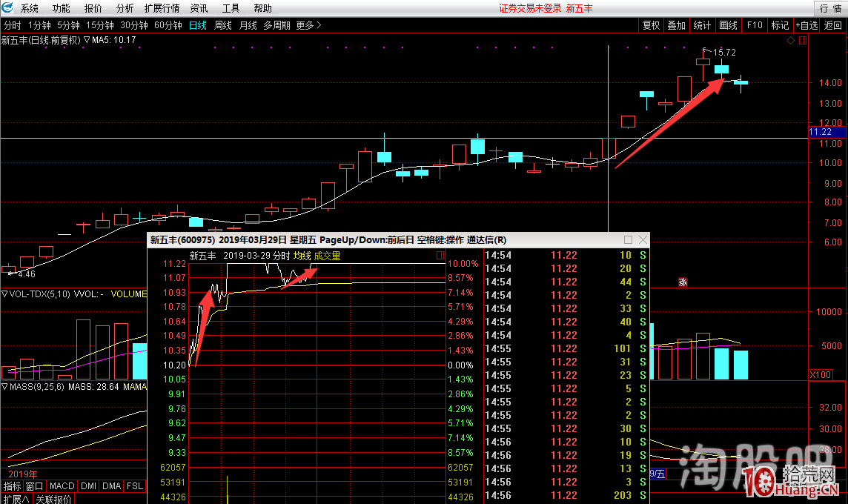
Task: Click the X100 volume scale label
Action: coord(821,375)
